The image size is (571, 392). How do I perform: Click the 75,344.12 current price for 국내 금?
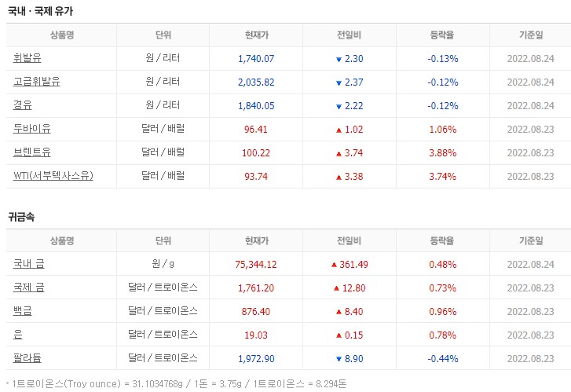pyautogui.click(x=256, y=265)
